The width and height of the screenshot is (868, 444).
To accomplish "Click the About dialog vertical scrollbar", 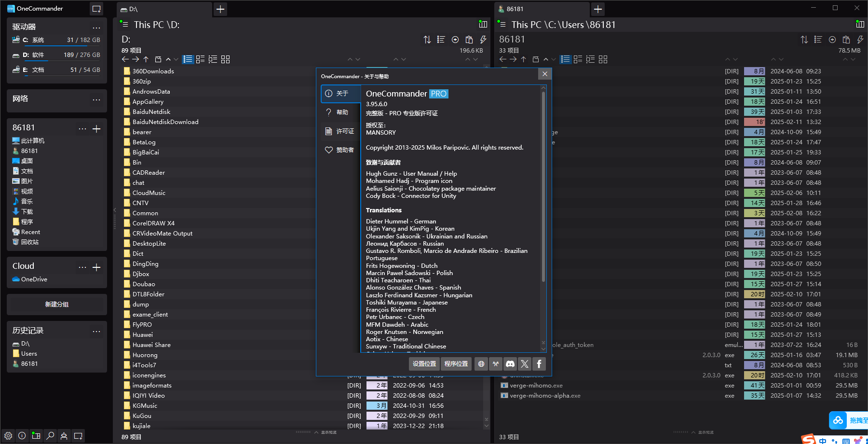I will tap(543, 187).
